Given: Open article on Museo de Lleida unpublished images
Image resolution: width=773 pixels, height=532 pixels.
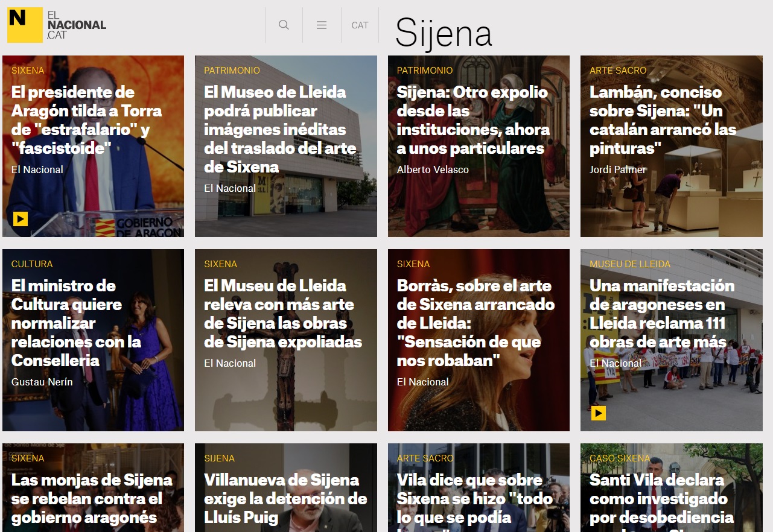Looking at the screenshot, I should (280, 129).
